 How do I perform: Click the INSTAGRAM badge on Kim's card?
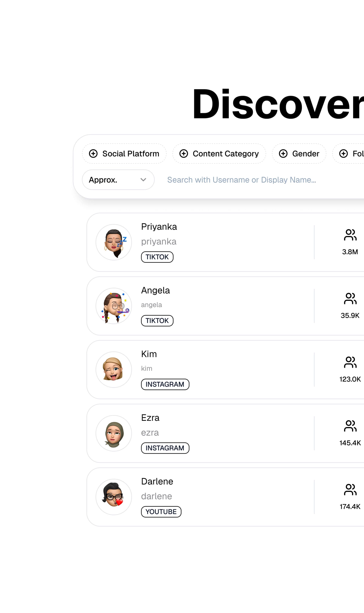pyautogui.click(x=165, y=384)
